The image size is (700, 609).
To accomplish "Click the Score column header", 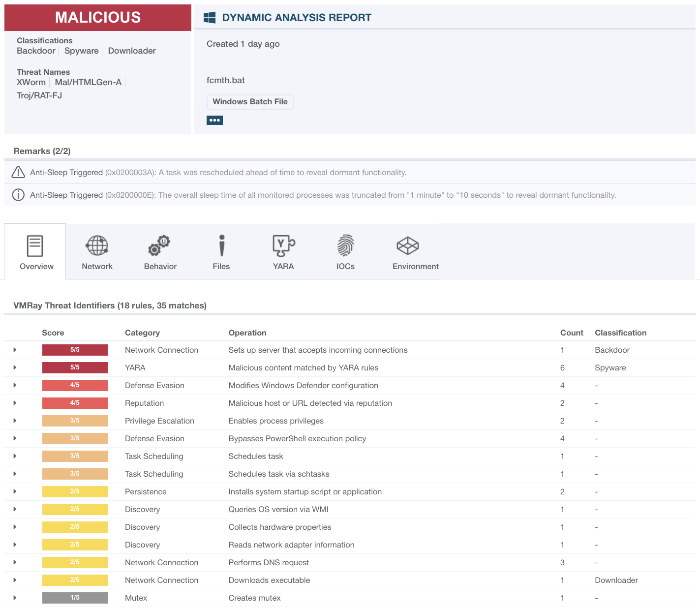I will click(x=53, y=333).
